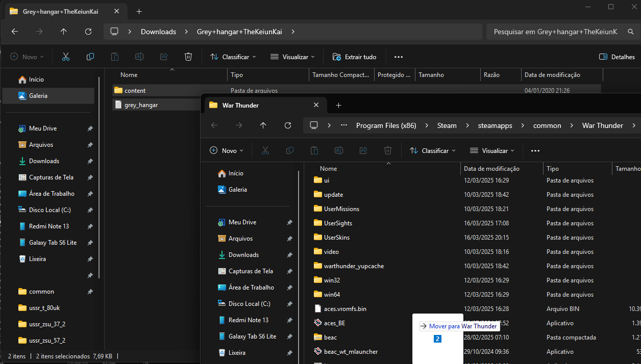Viewport: 641px width, 364px height.
Task: Open Galeria in the left sidebar
Action: (38, 95)
